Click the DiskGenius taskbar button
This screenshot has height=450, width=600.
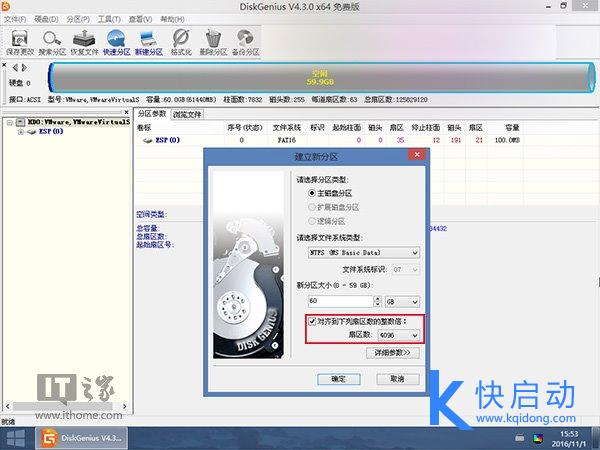pos(82,439)
